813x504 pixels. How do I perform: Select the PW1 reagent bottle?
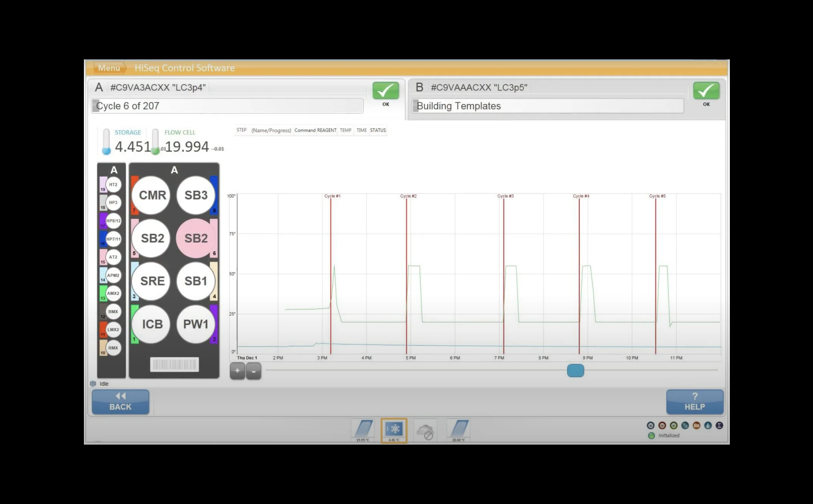coord(196,324)
